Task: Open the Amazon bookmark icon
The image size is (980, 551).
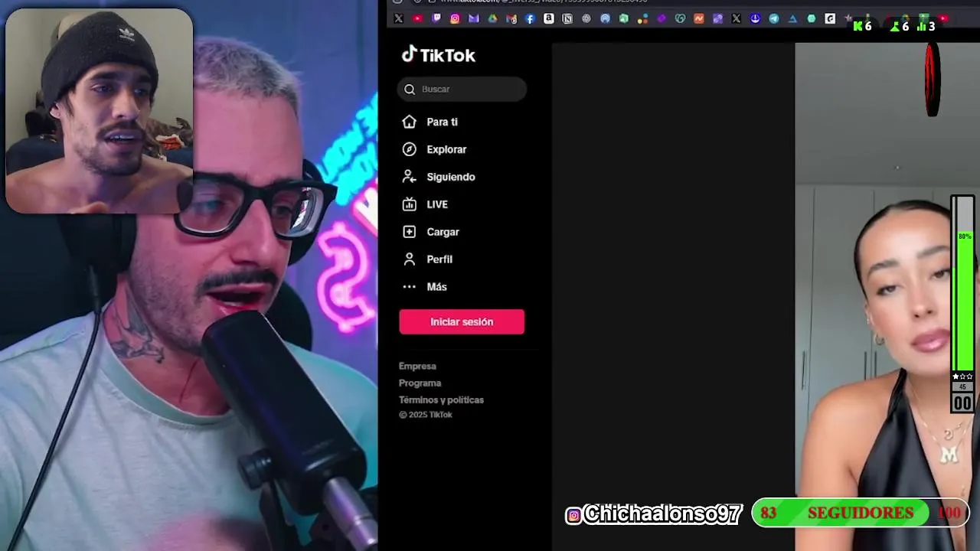Action: (x=549, y=18)
